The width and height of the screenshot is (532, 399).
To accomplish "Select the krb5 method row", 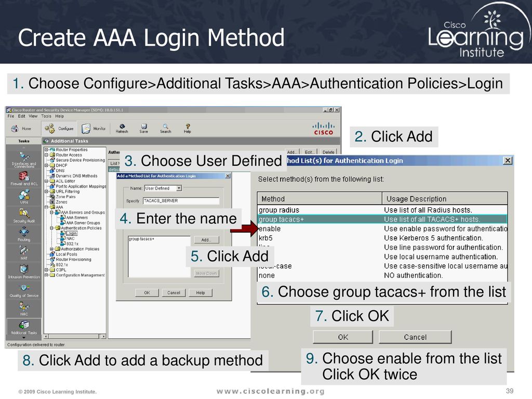I will (382, 238).
